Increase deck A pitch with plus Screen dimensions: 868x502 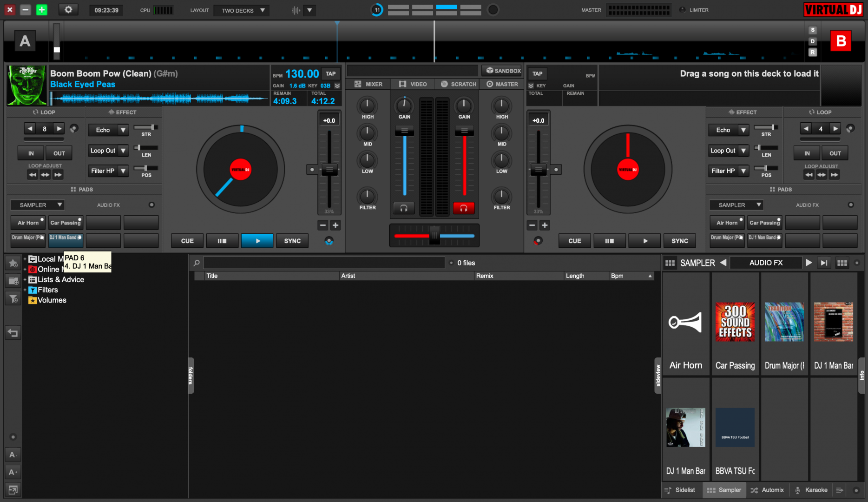335,225
